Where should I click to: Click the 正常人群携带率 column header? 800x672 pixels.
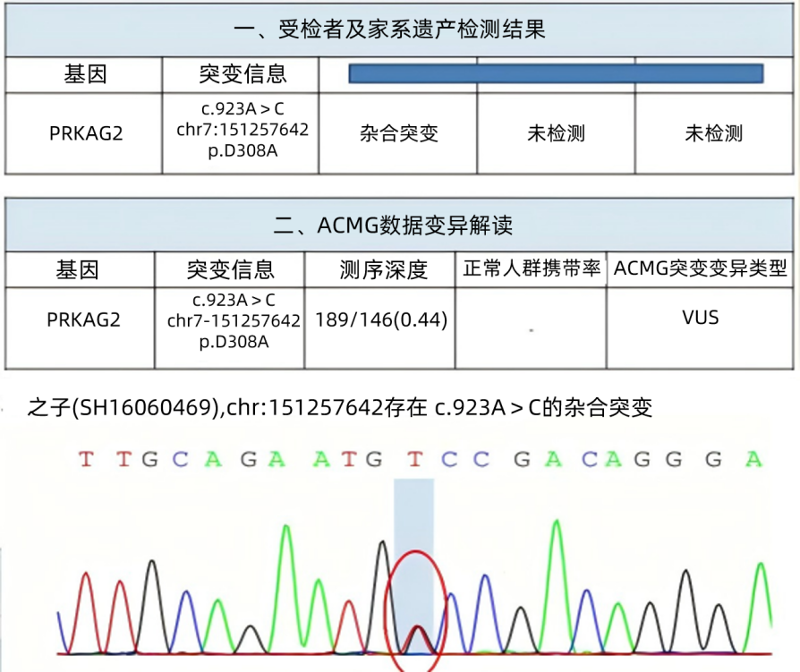532,268
